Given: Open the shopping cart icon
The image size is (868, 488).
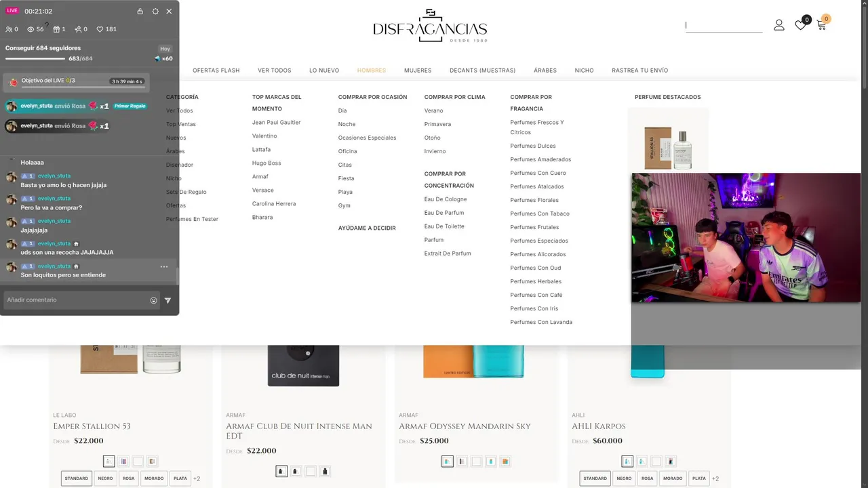Looking at the screenshot, I should coord(821,25).
